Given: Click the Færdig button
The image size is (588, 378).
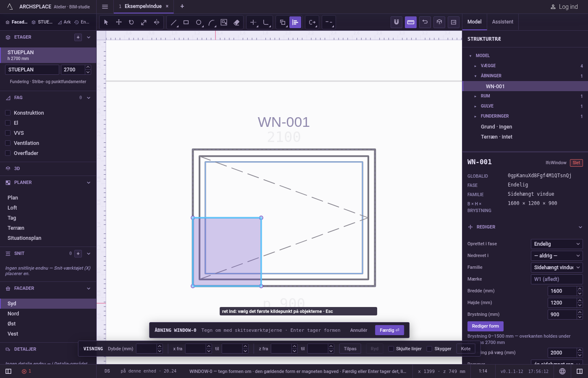Looking at the screenshot, I should (x=390, y=330).
